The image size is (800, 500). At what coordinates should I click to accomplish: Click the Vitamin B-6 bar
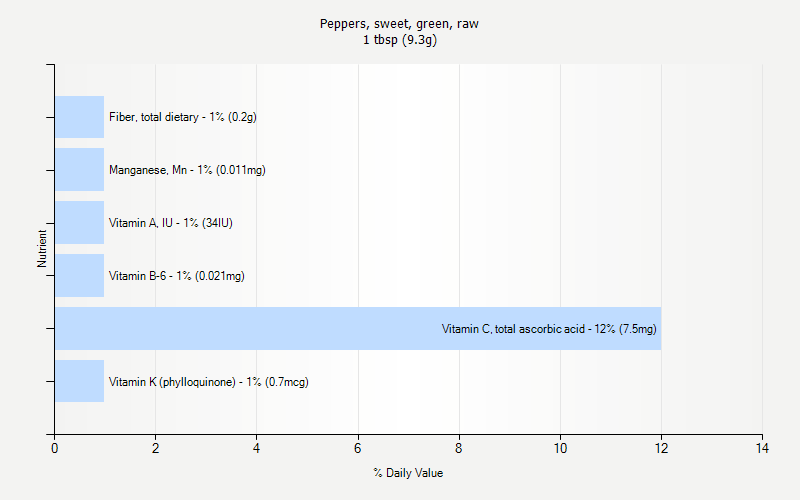[79, 276]
